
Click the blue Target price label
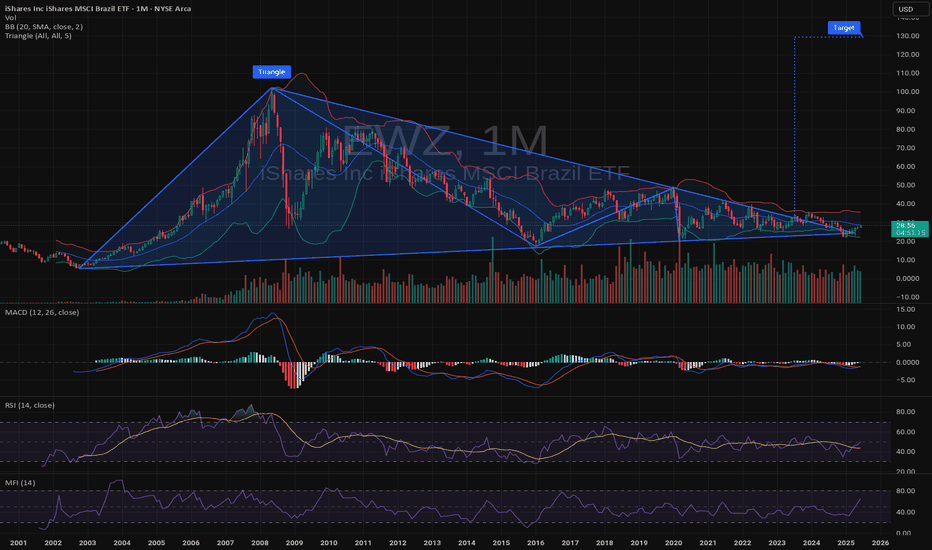point(843,28)
